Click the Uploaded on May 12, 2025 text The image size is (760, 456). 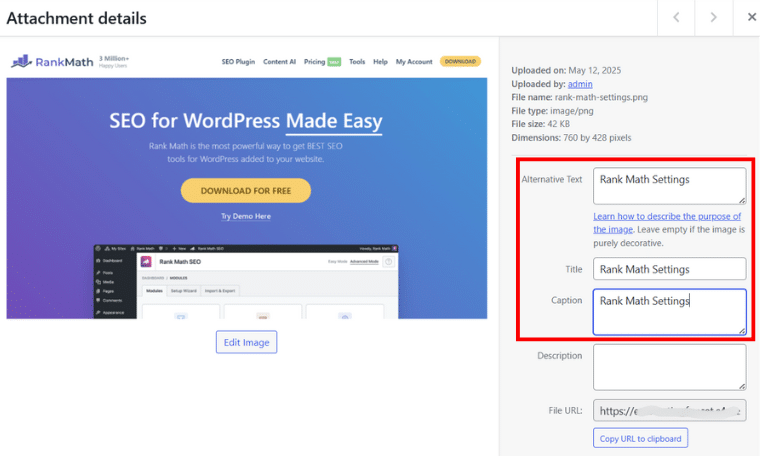coord(566,70)
